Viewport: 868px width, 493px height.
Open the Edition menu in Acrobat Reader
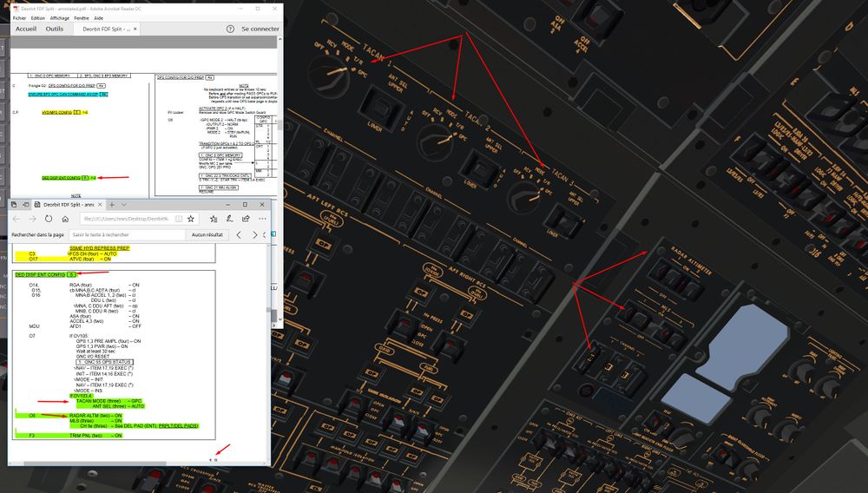click(x=37, y=18)
